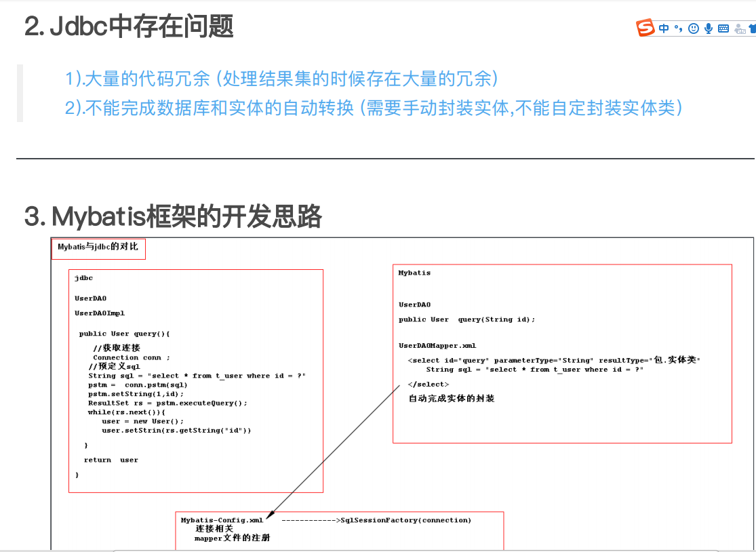Viewport: 756px width, 552px height.
Task: Toggle Chinese punctuation mode icon
Action: (679, 28)
